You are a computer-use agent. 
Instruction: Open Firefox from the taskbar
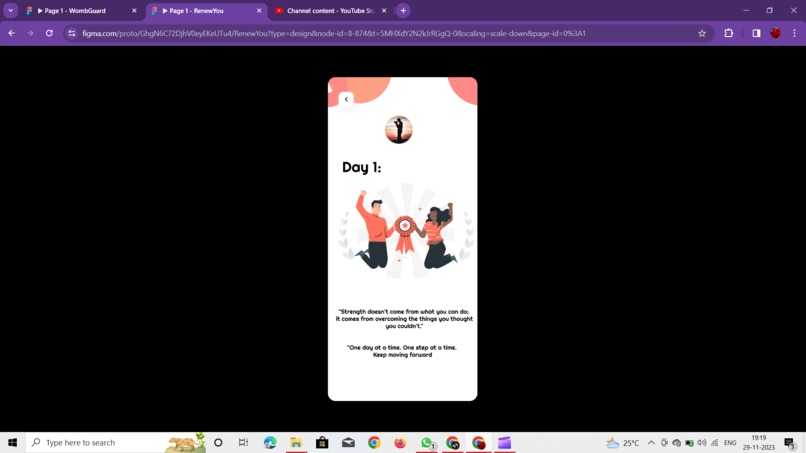tap(400, 443)
